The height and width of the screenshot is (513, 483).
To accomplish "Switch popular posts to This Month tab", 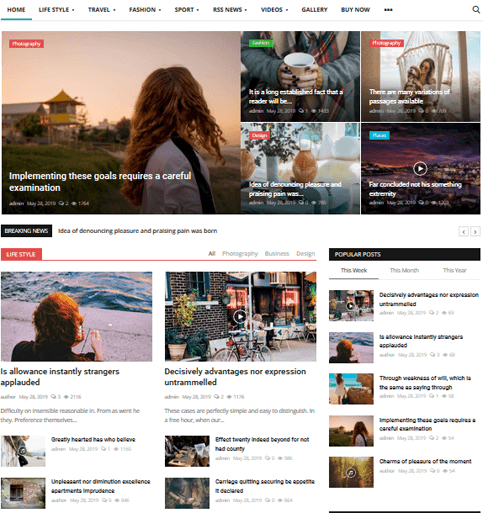I will 404,270.
